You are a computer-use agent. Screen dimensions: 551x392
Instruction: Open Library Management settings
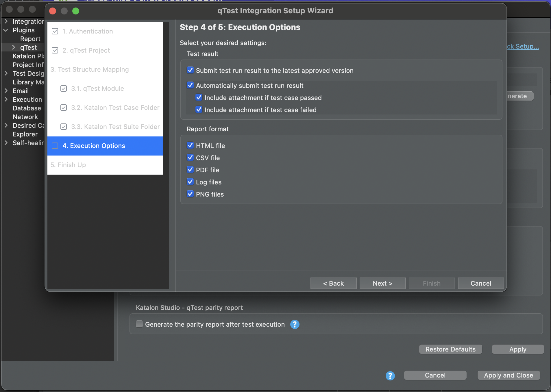(x=28, y=82)
